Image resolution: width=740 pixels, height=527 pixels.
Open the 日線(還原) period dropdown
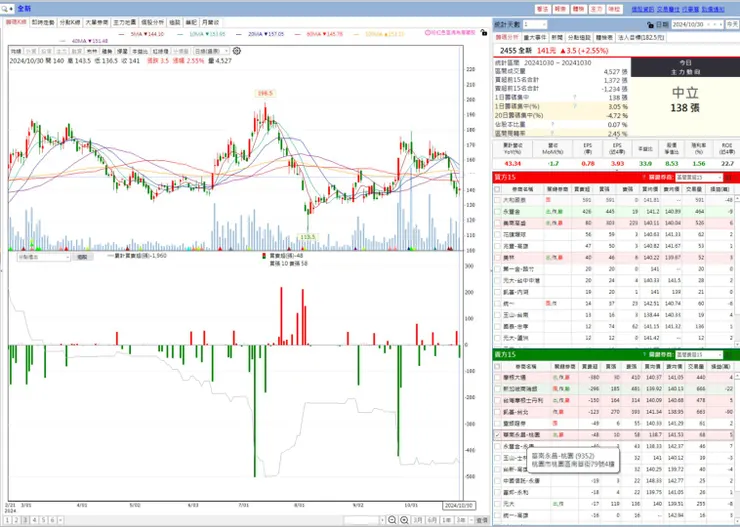(211, 51)
